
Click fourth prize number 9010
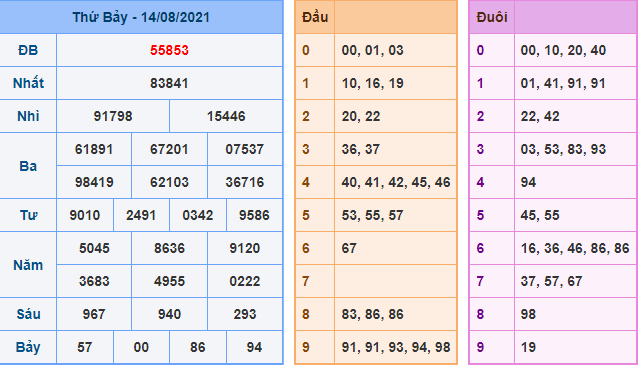pos(84,215)
